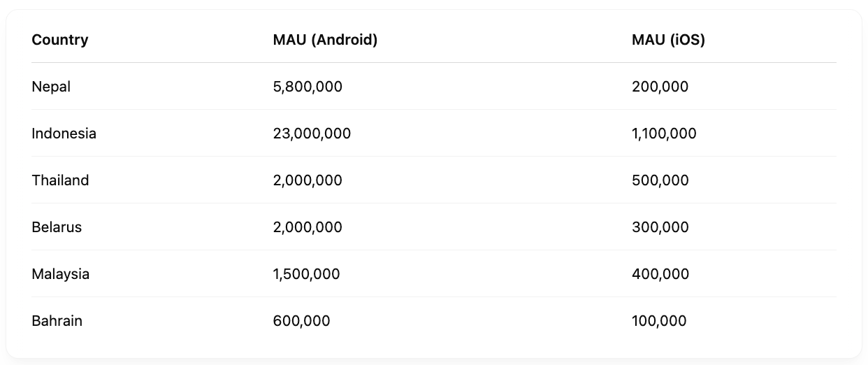The width and height of the screenshot is (868, 365).
Task: Click Belarus's iOS value 300,000
Action: click(x=660, y=227)
